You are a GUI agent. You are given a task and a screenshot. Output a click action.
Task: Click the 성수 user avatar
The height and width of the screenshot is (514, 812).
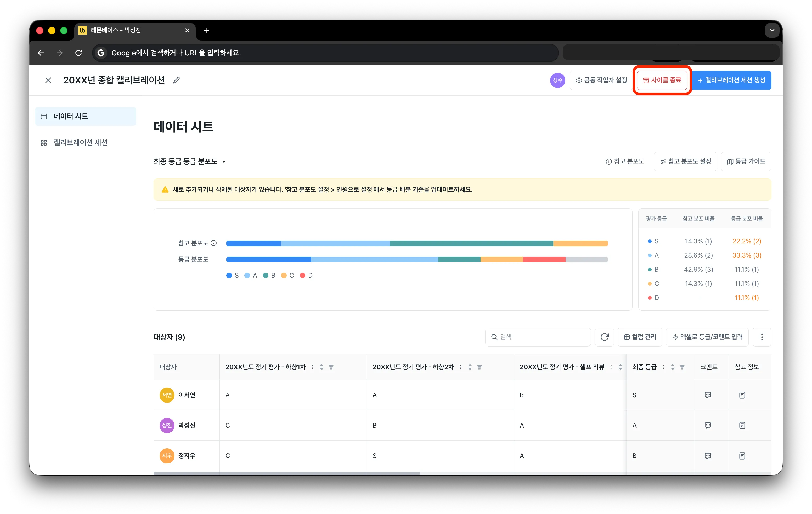coord(557,80)
